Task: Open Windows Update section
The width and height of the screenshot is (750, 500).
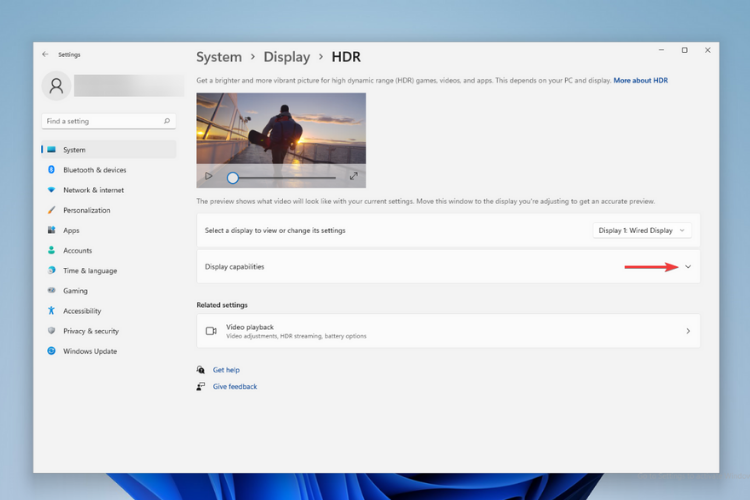Action: tap(89, 351)
